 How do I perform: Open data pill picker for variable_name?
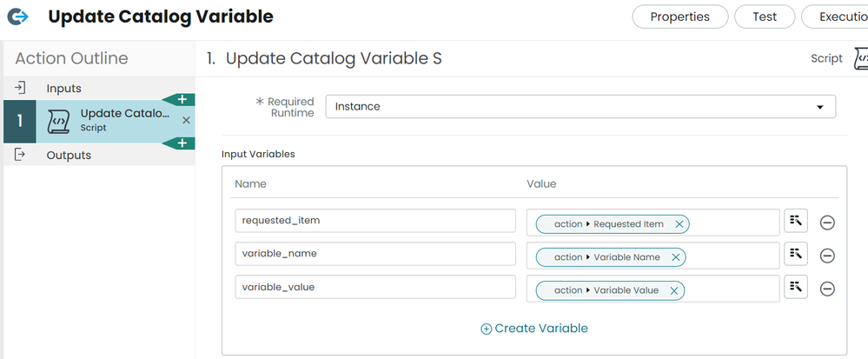[x=796, y=254]
